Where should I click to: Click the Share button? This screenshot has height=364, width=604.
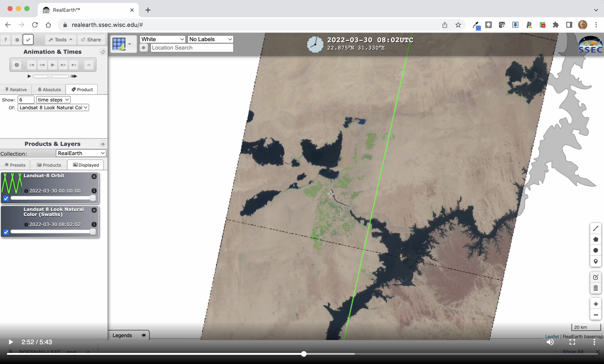(91, 40)
